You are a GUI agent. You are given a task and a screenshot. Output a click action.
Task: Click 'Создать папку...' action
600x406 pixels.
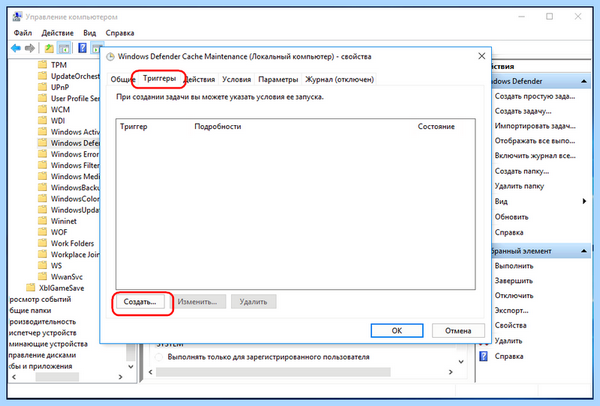[x=522, y=171]
